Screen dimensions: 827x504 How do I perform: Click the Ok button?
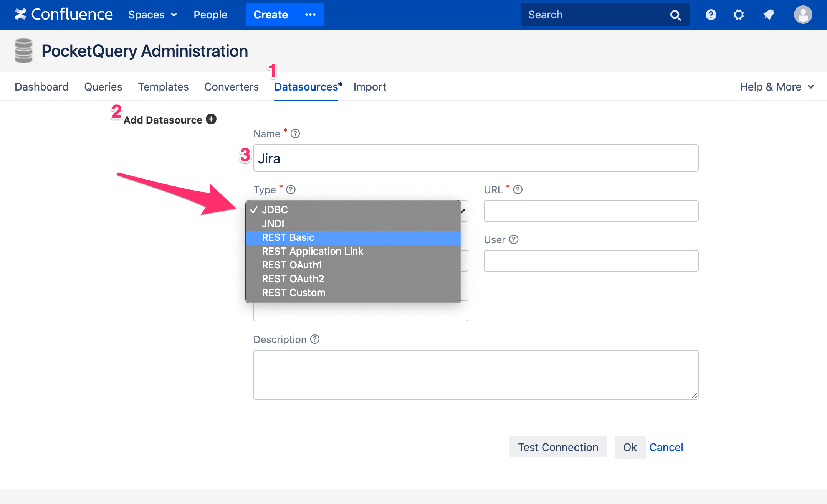click(x=630, y=447)
